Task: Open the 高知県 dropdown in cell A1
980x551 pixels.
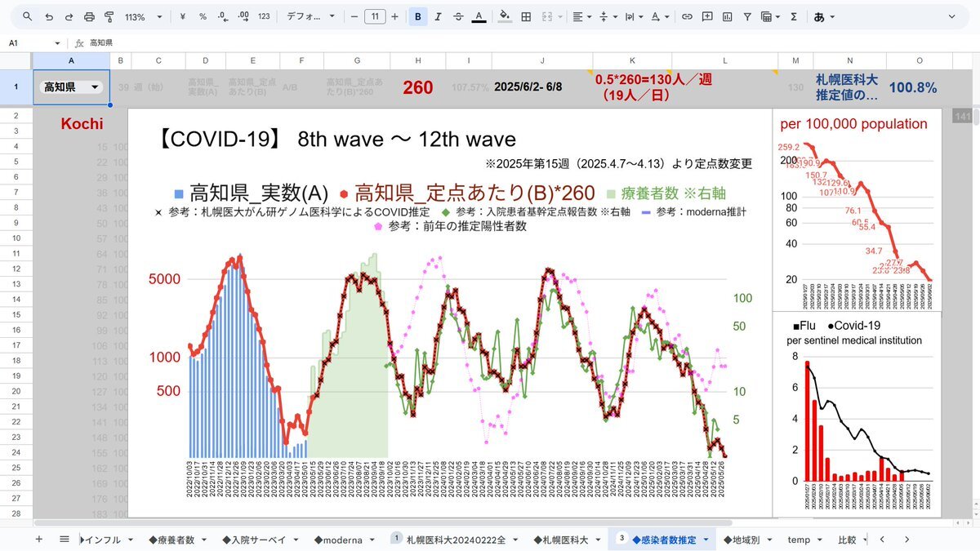Action: pos(96,87)
